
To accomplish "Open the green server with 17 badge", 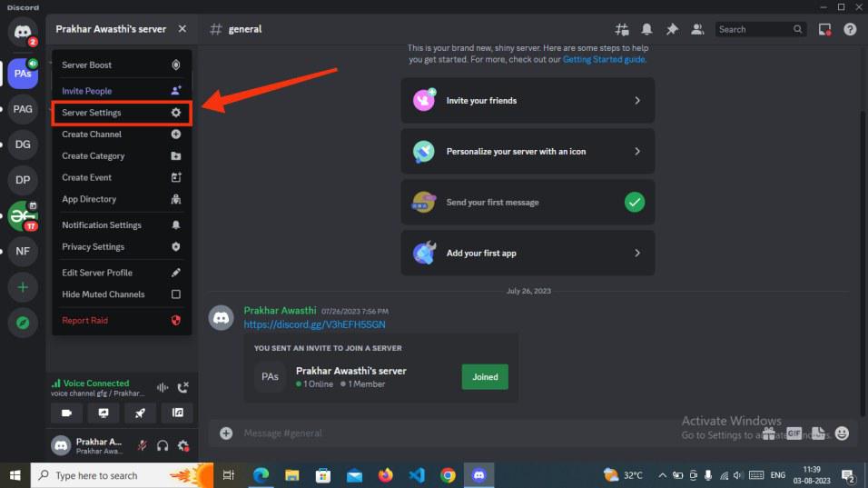I will [x=23, y=216].
